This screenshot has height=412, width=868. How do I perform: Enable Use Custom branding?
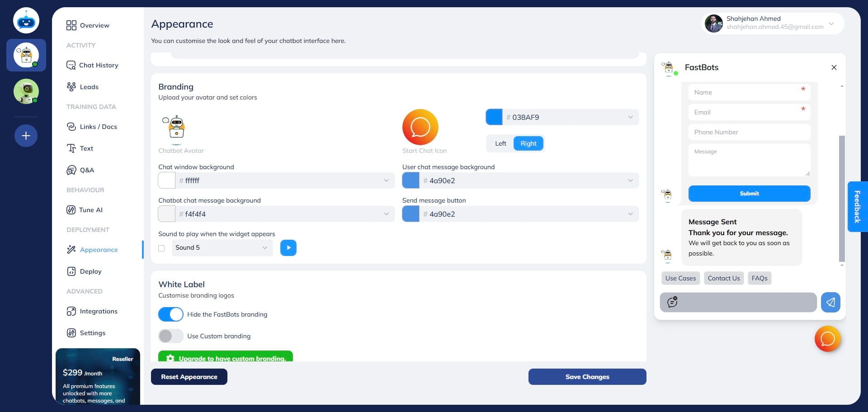click(170, 336)
